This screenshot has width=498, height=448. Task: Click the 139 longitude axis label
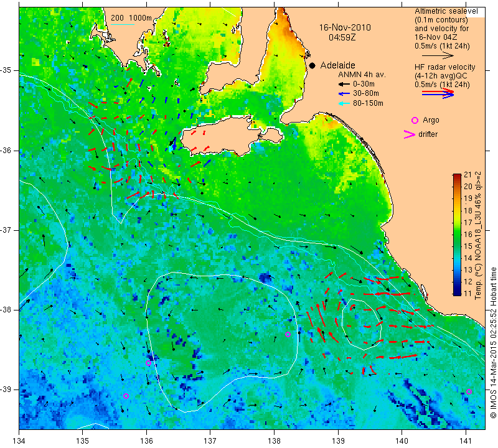[x=338, y=441]
